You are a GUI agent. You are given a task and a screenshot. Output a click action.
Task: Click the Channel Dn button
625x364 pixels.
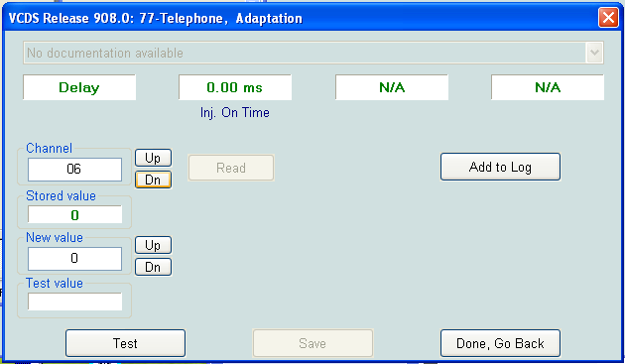[153, 180]
